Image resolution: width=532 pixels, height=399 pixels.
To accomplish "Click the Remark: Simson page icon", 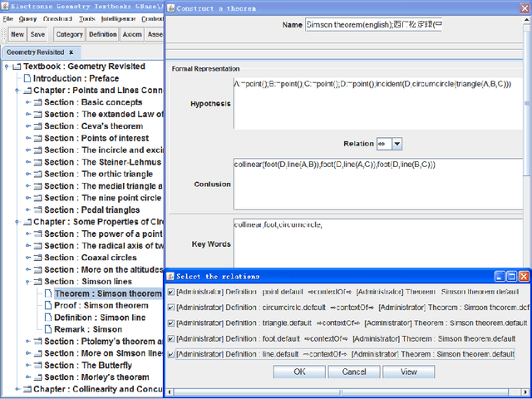I will [48, 329].
